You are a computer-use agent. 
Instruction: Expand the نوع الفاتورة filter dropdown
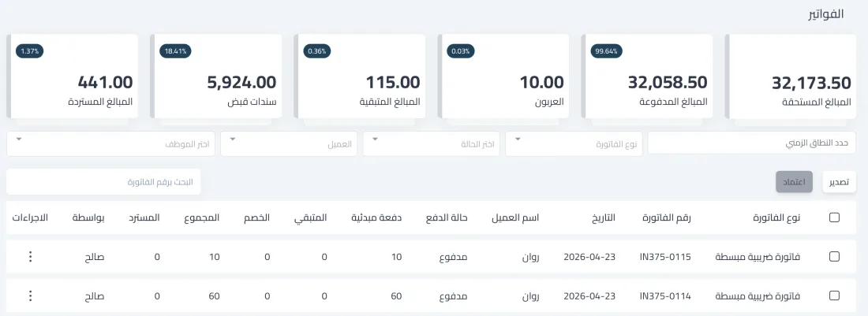(x=574, y=143)
